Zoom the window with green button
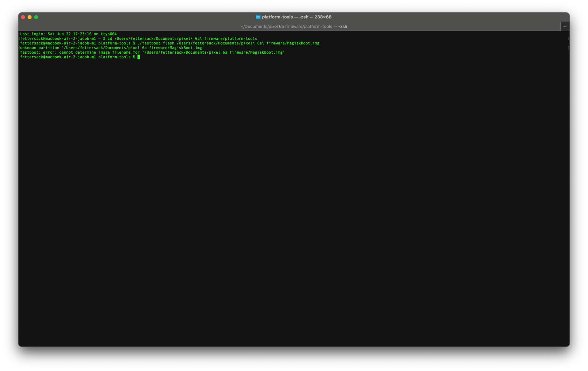Screen dimensions: 588x371 click(36, 17)
